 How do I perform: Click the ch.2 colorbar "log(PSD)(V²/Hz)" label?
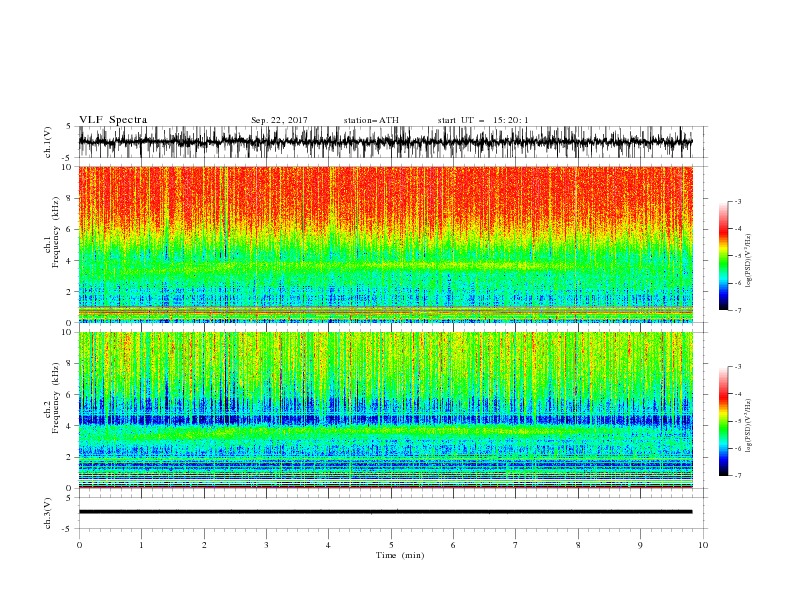coord(749,426)
